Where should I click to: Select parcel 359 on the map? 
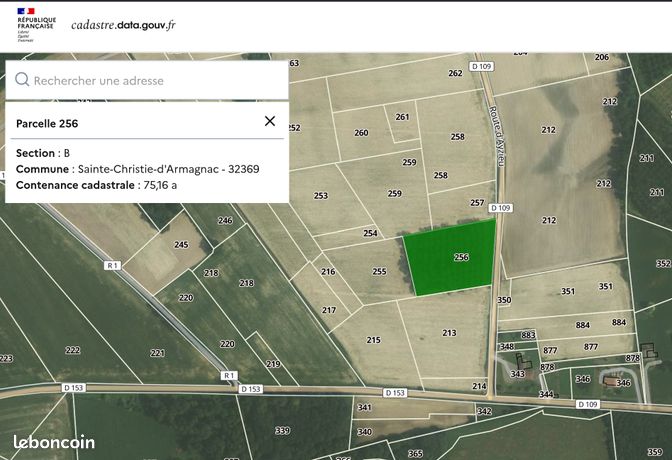655,452
